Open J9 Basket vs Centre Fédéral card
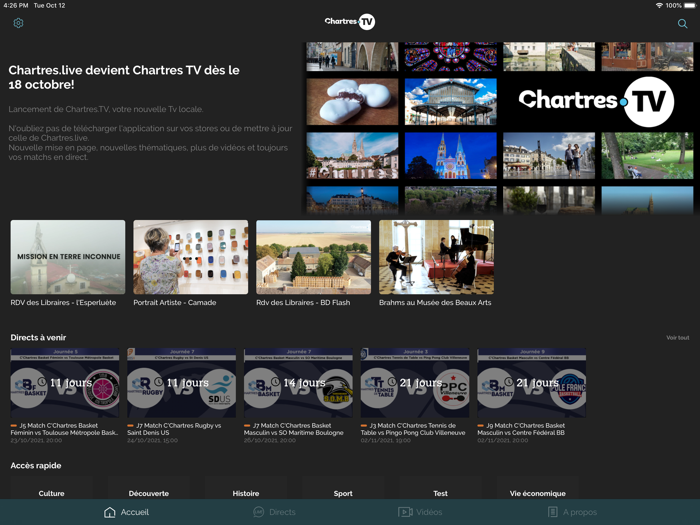This screenshot has width=700, height=525. point(532,383)
